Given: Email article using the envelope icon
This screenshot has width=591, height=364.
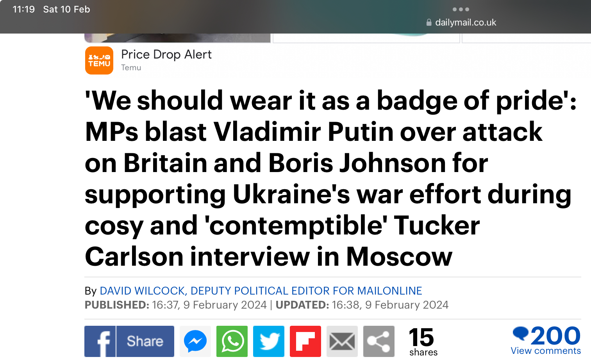Looking at the screenshot, I should pos(342,341).
